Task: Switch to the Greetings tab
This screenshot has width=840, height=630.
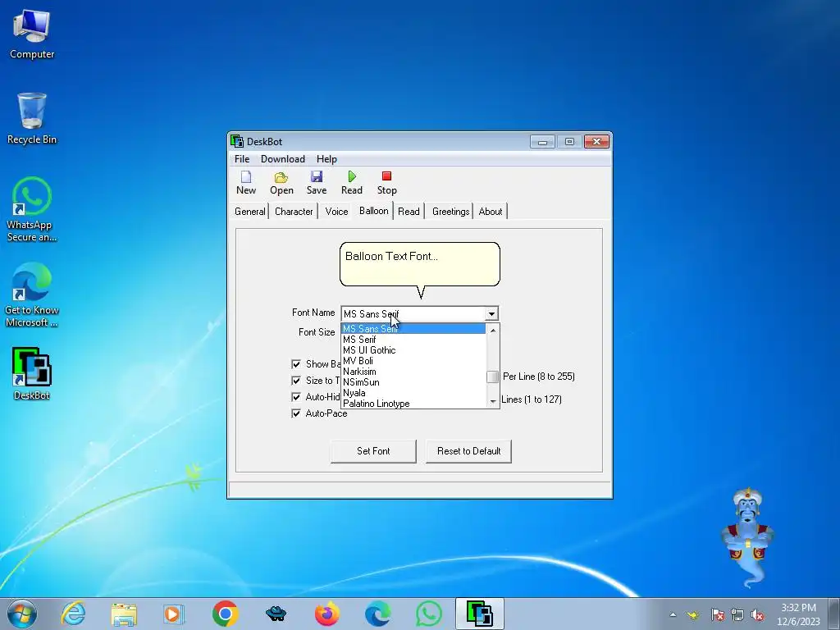Action: click(450, 212)
